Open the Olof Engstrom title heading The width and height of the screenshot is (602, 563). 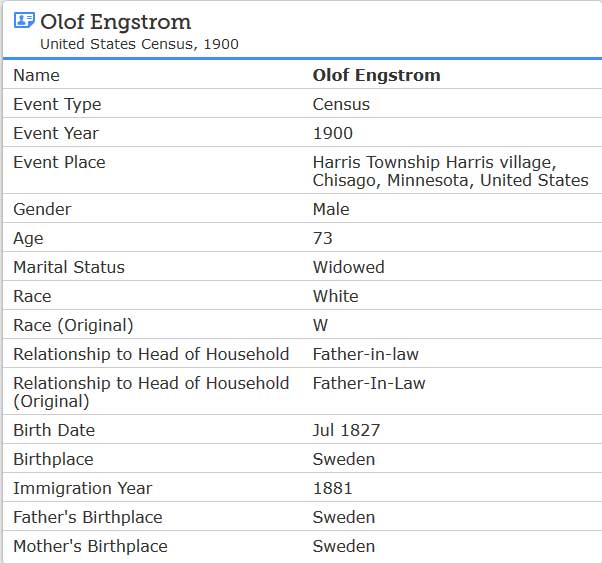tap(116, 22)
